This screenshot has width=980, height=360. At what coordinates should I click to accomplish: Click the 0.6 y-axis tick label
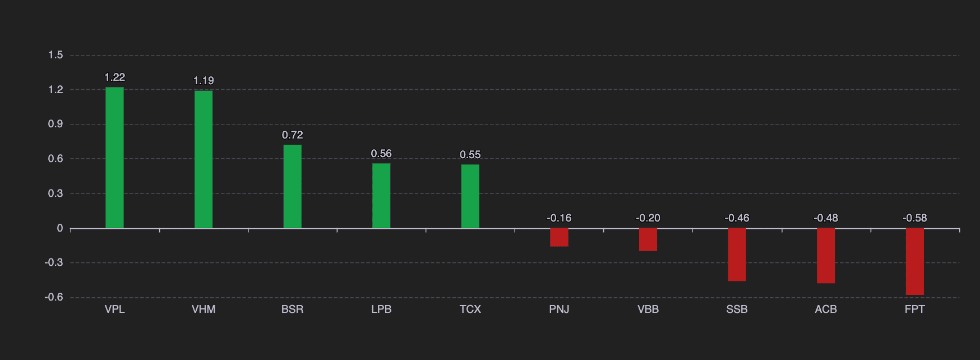tap(56, 159)
